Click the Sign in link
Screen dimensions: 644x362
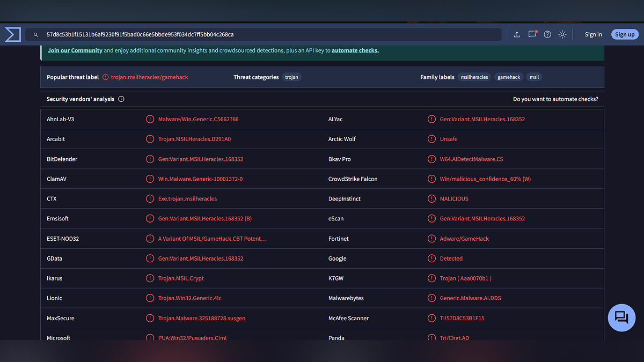[593, 34]
